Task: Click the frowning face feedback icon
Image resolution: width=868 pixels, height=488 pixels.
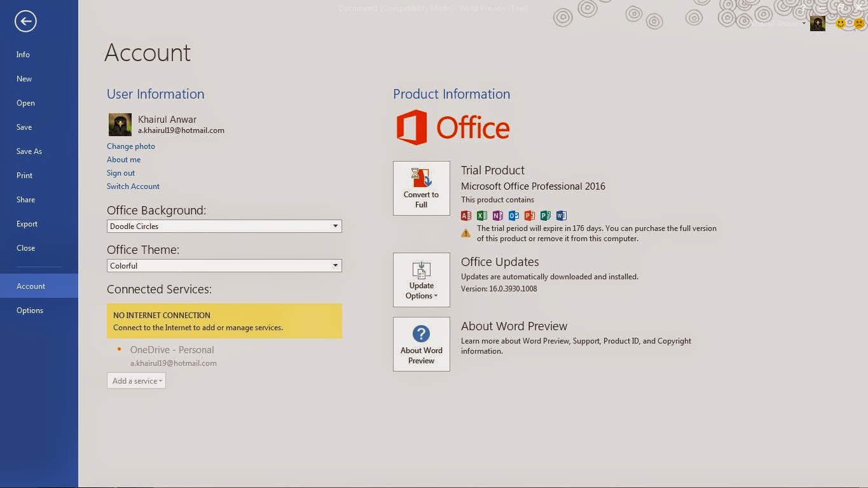Action: pyautogui.click(x=859, y=24)
